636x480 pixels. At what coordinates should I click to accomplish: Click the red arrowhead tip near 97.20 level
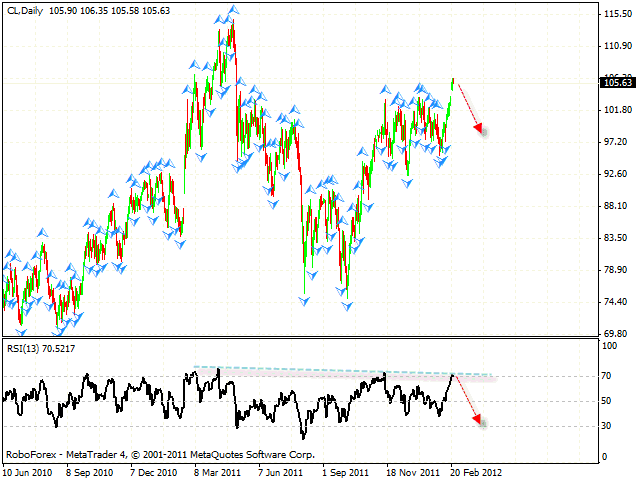483,129
